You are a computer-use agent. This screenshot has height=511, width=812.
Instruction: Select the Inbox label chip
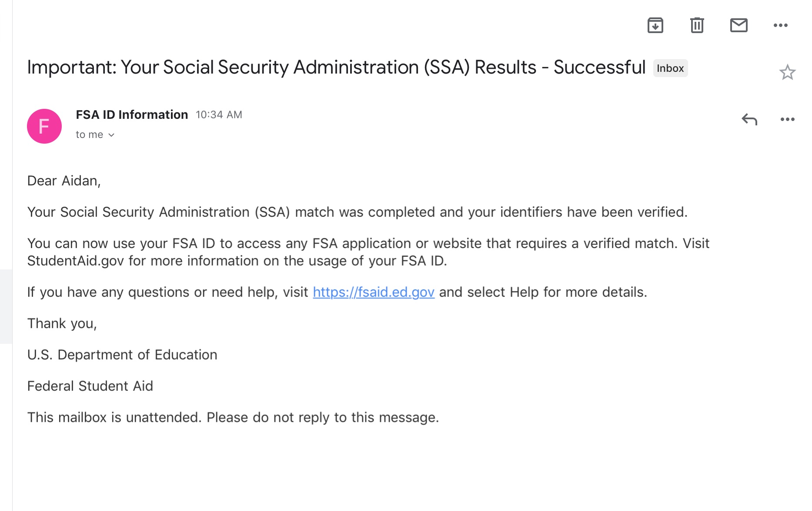click(x=670, y=68)
